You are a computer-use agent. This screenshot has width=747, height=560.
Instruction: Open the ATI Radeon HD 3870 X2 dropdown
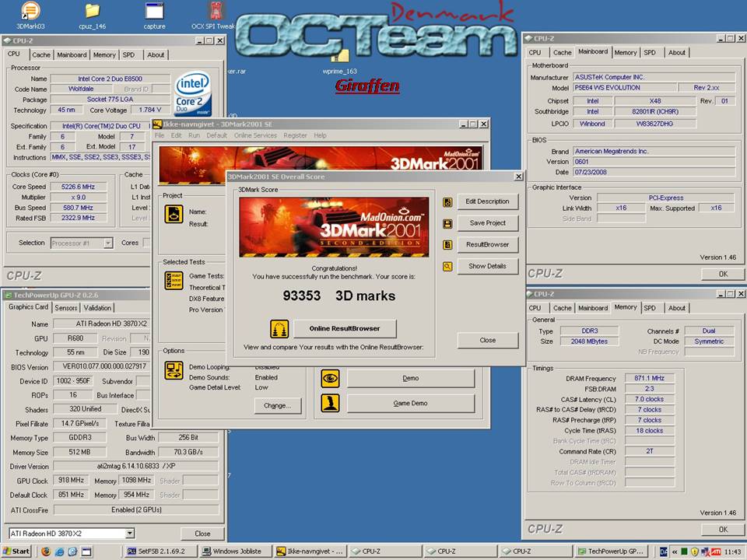tap(130, 534)
